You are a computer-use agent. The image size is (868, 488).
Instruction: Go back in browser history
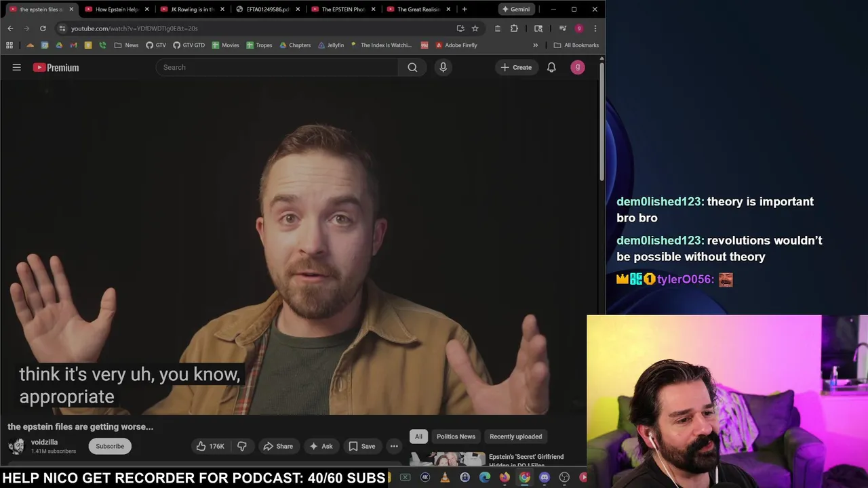click(x=10, y=28)
